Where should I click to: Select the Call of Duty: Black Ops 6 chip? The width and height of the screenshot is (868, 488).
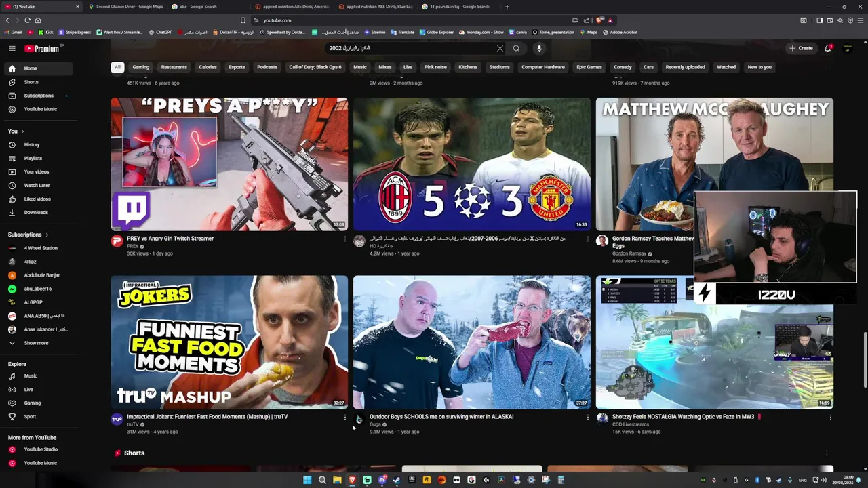[315, 67]
